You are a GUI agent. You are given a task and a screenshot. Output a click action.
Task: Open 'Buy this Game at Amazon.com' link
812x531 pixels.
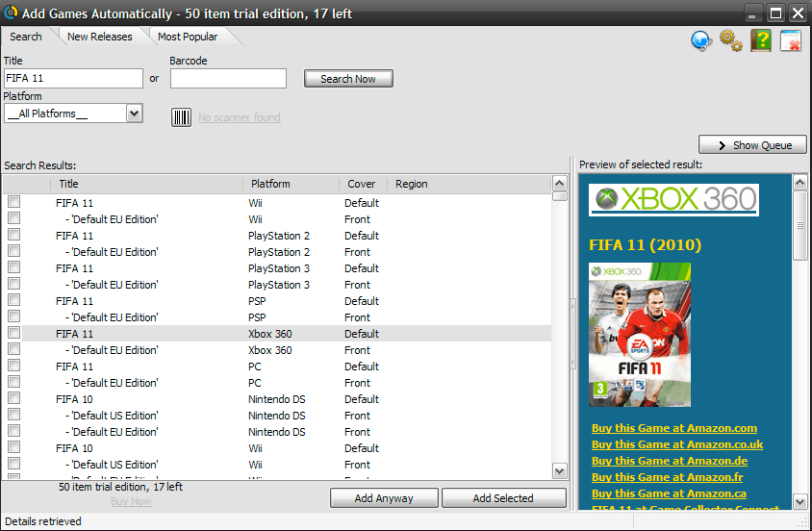(674, 428)
